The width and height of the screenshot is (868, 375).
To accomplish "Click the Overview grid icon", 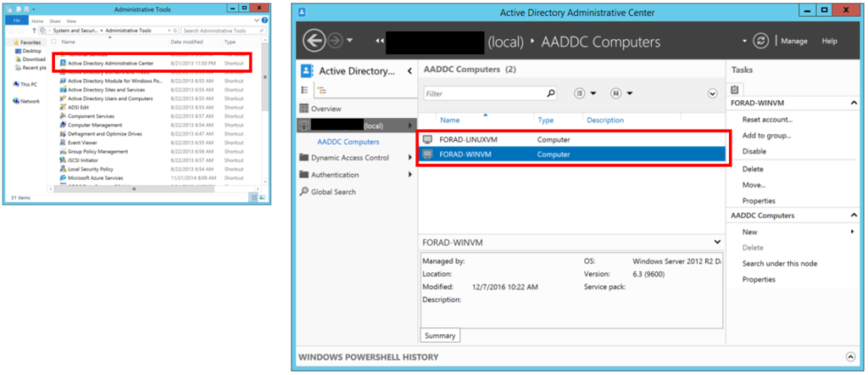I will [x=303, y=109].
